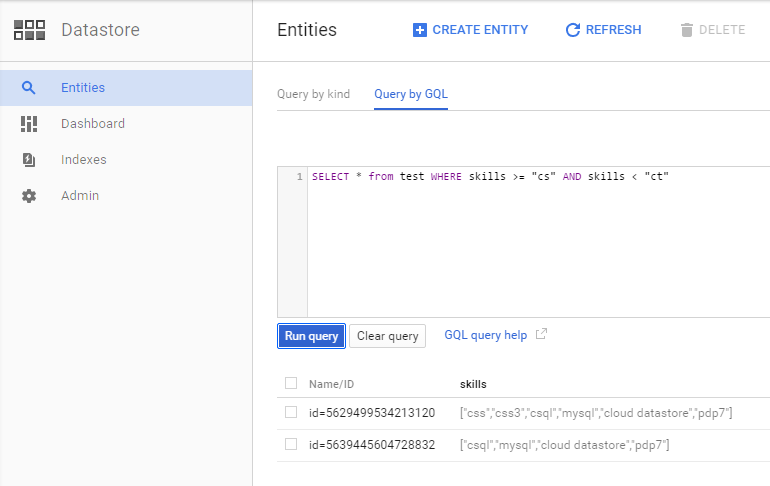Screen dimensions: 770x486
Task: Clear the query text
Action: 387,336
